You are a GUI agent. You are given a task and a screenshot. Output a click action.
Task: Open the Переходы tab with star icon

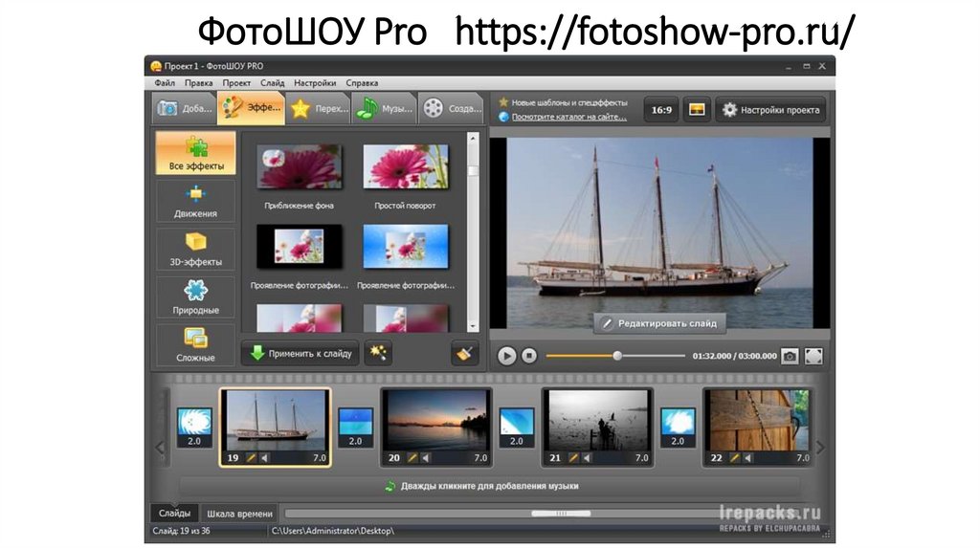[x=319, y=108]
